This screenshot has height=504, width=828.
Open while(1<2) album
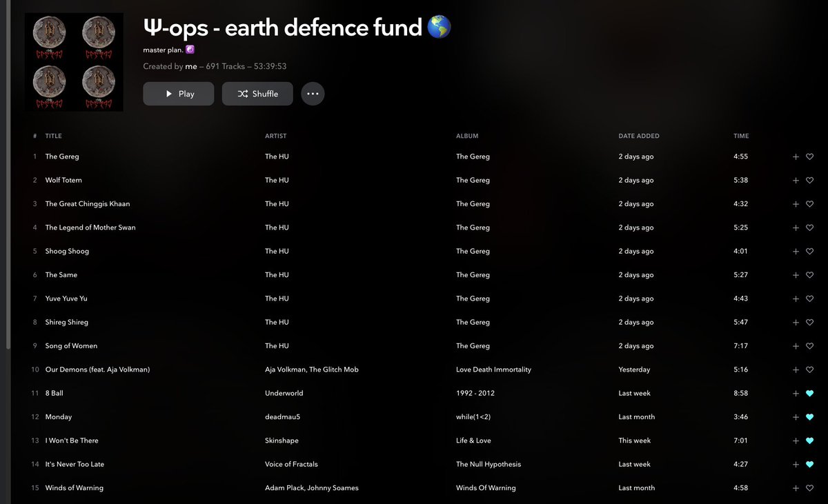[475, 417]
